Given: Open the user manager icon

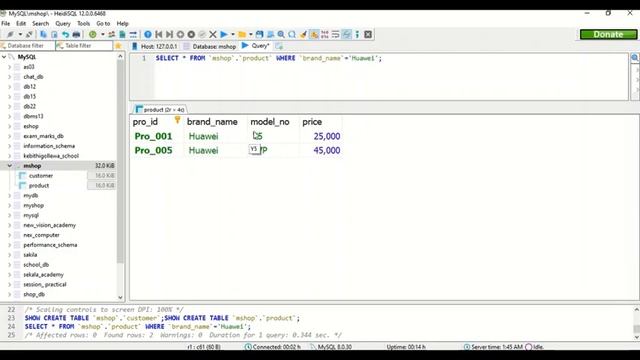Looking at the screenshot, I should (111, 35).
